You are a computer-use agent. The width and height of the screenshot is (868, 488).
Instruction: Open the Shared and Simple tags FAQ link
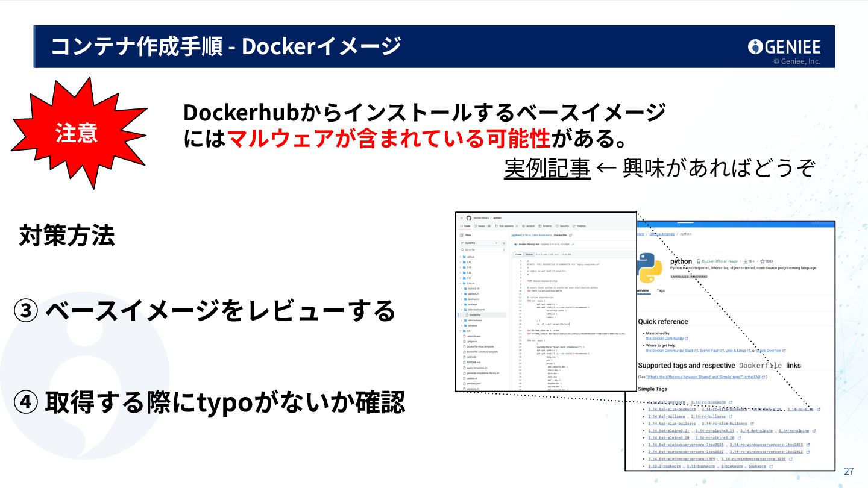click(x=703, y=377)
